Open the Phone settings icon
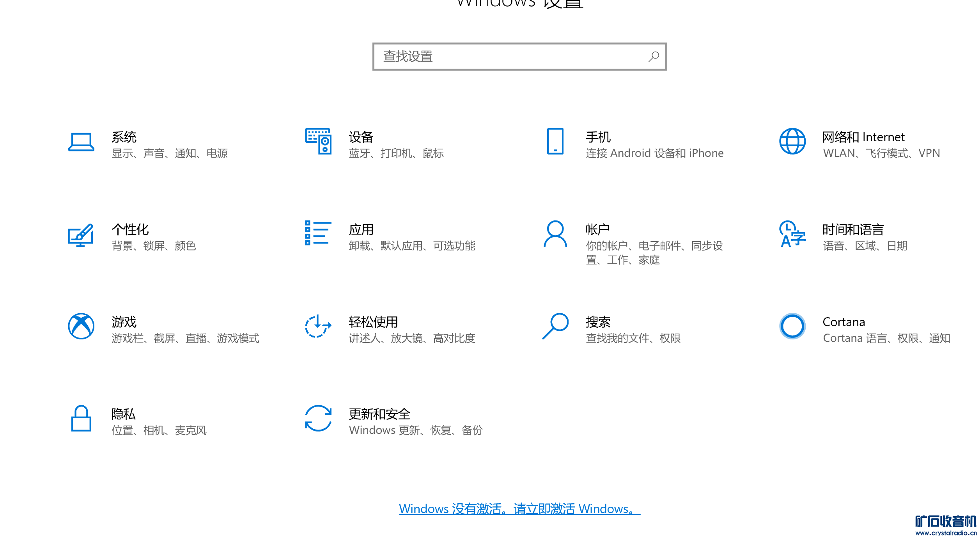 [x=555, y=141]
